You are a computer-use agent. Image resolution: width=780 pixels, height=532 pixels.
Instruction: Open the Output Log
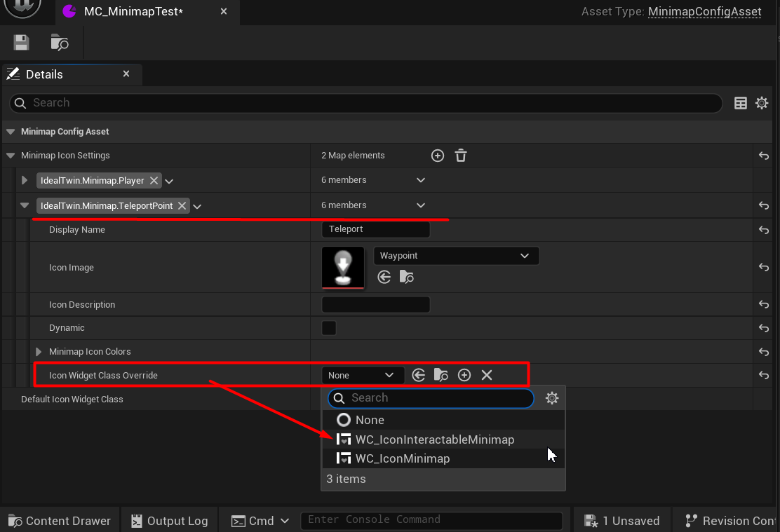tap(169, 521)
